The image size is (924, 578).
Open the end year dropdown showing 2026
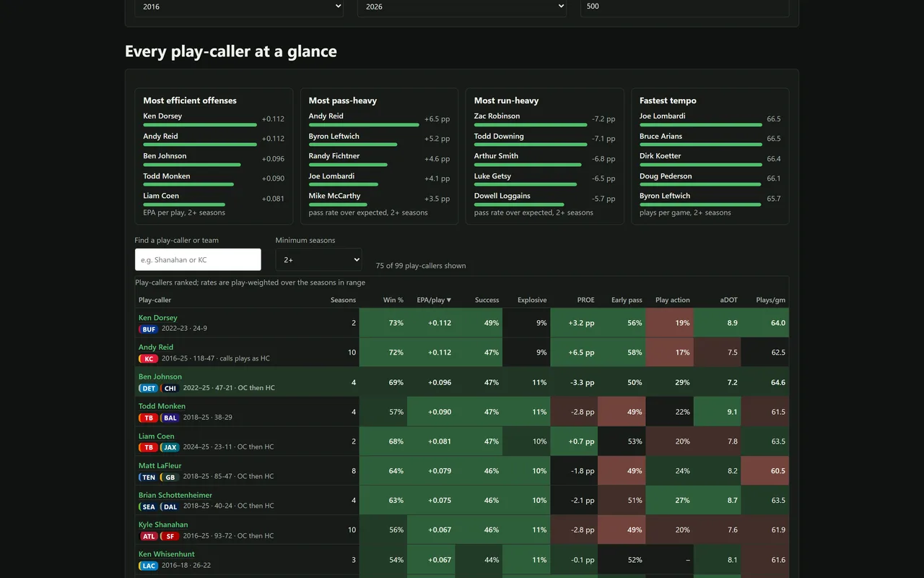(x=462, y=7)
